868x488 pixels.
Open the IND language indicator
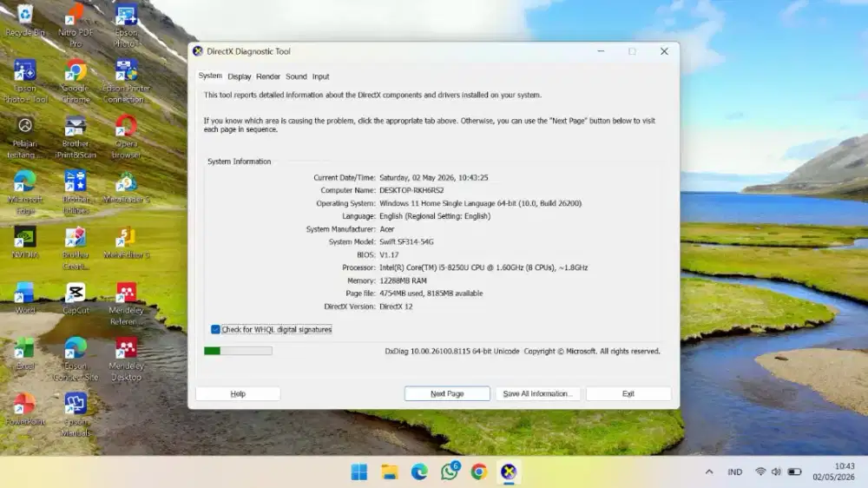click(735, 472)
